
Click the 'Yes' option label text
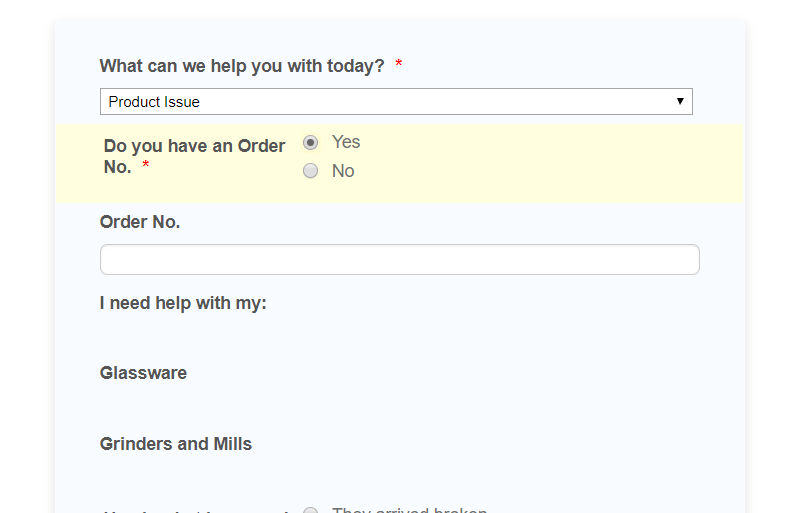tap(346, 142)
